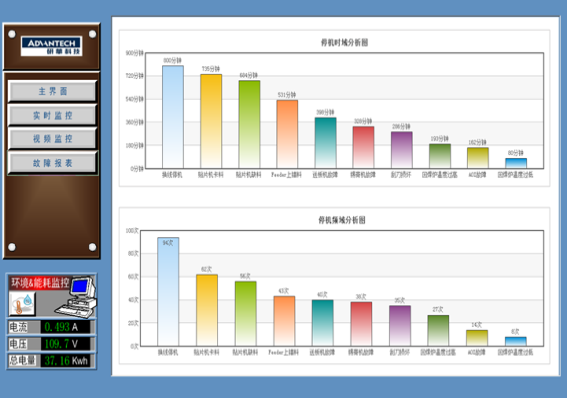Screen dimensions: 567x398
Task: Click the desktop computer icon
Action: coord(77,297)
